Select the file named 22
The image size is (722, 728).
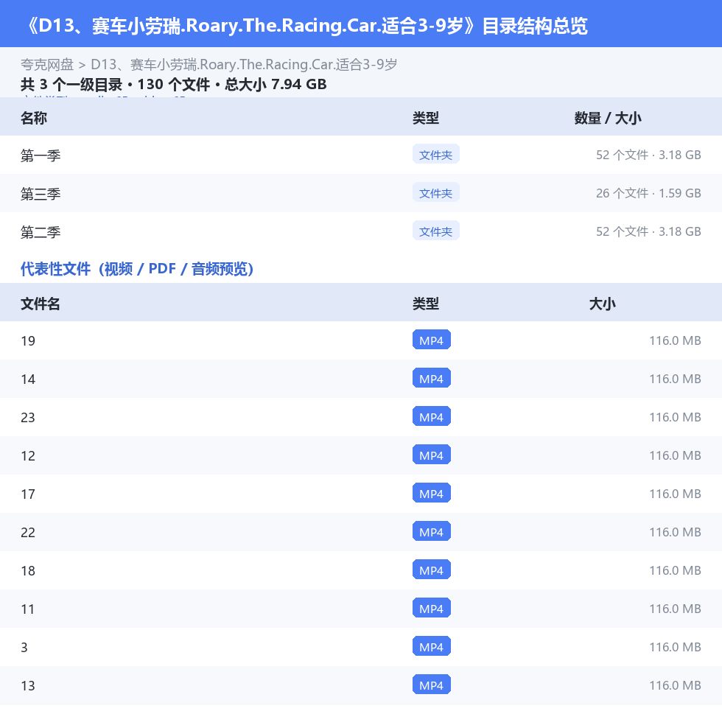click(x=28, y=533)
